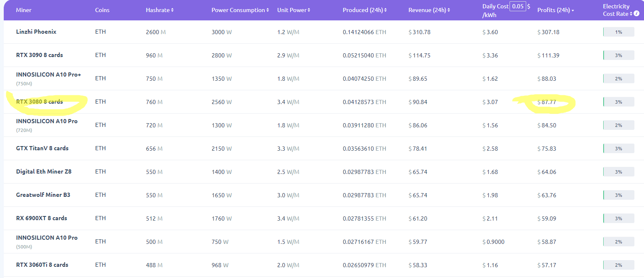Click Linzhi Phoenix 1% cost rate bar
The image size is (644, 278).
(x=619, y=32)
